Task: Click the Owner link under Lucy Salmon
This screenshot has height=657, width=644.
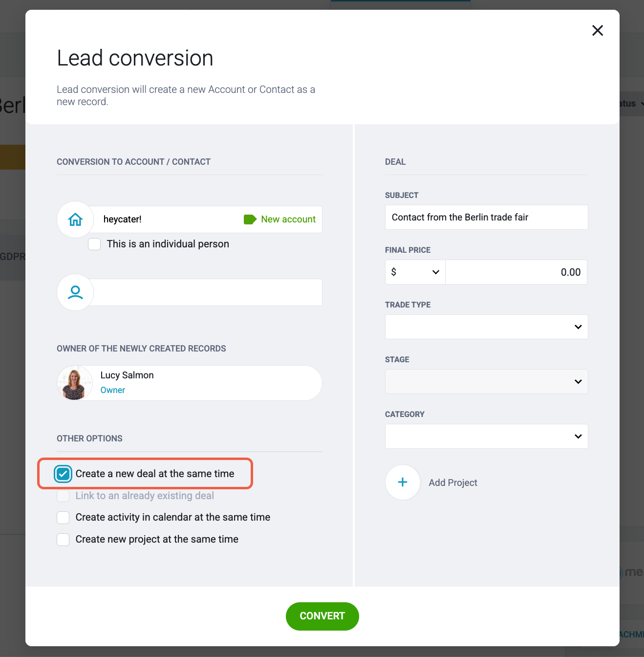Action: tap(113, 390)
